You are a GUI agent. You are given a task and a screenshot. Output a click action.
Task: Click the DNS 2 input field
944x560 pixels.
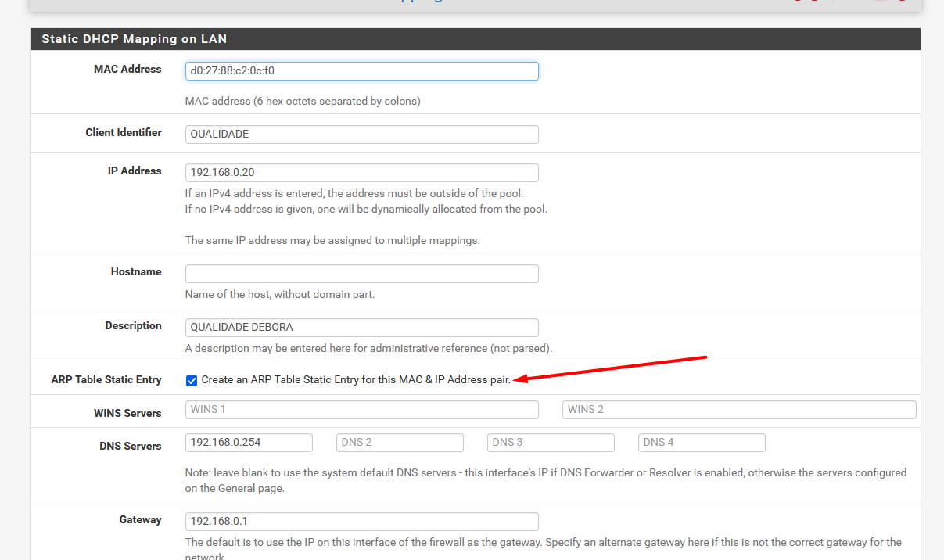[x=400, y=443]
